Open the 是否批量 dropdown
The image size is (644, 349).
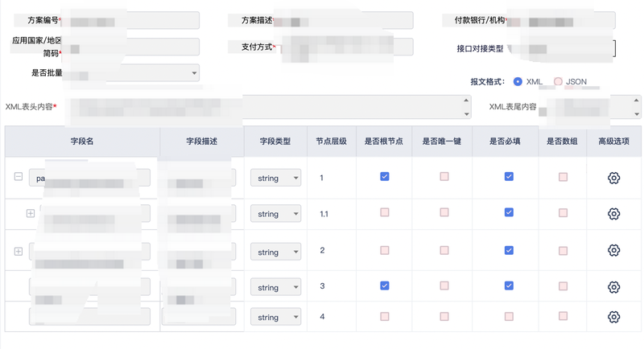tap(131, 73)
